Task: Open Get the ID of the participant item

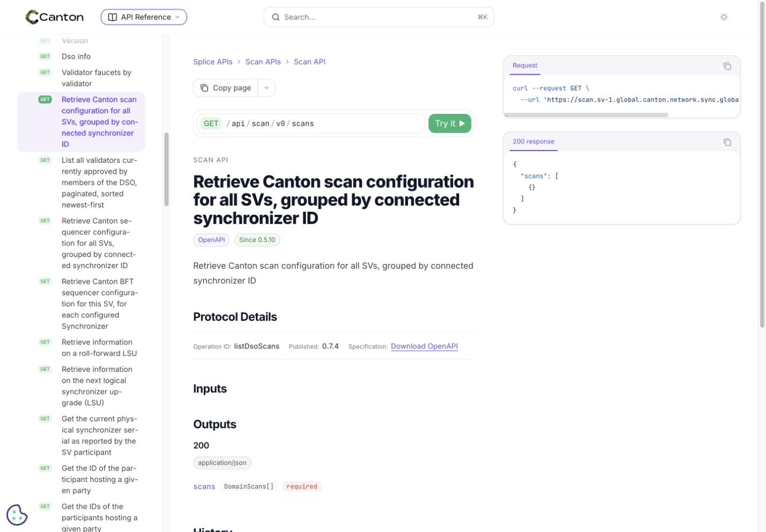Action: click(81, 479)
